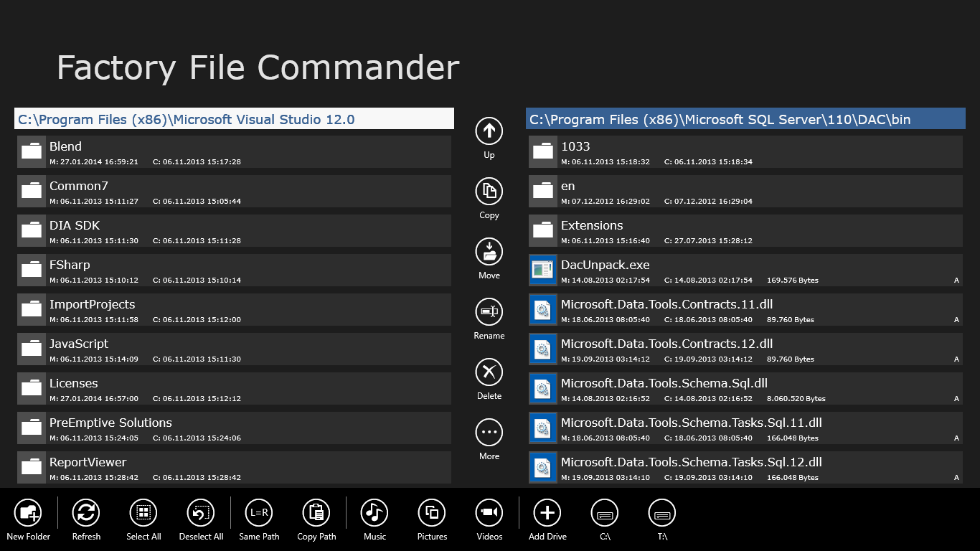Open the Music library shortcut
The height and width of the screenshot is (551, 980).
click(374, 513)
